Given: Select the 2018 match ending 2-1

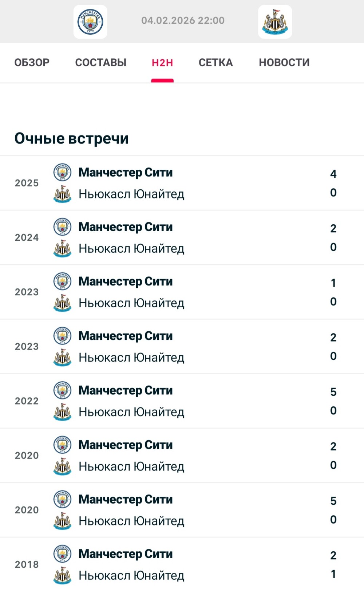Looking at the screenshot, I should click(182, 564).
